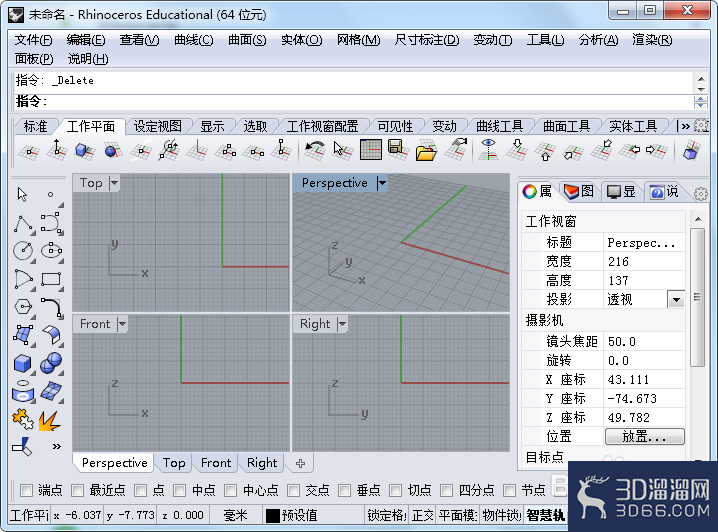Enable the 中心点 object snap
Image resolution: width=718 pixels, height=532 pixels.
(x=230, y=490)
